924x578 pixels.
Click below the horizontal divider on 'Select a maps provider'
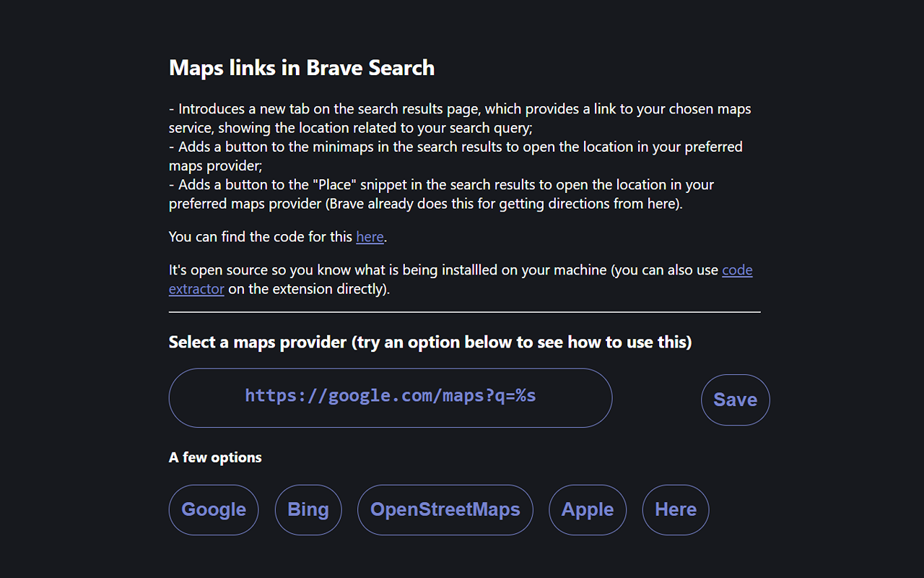coord(430,342)
